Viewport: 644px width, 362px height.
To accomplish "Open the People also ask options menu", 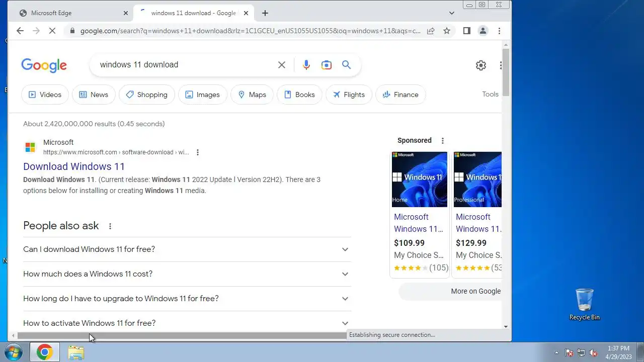I will click(110, 226).
